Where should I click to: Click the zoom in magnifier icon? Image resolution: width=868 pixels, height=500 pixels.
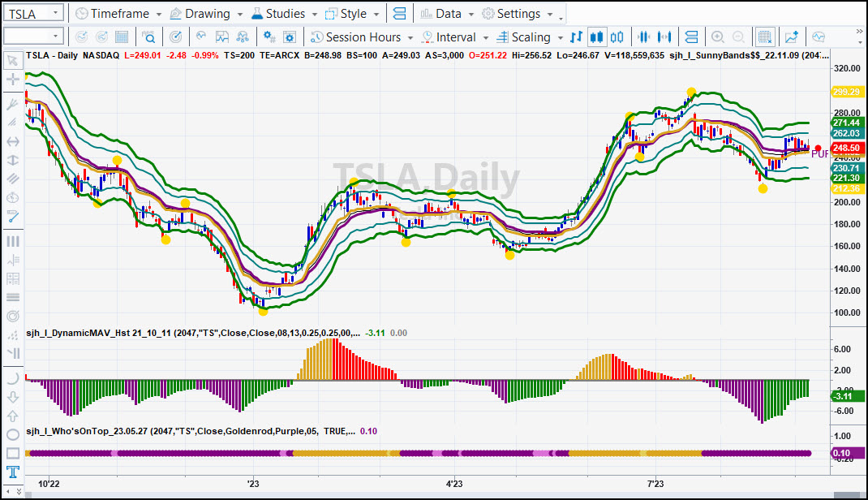717,37
